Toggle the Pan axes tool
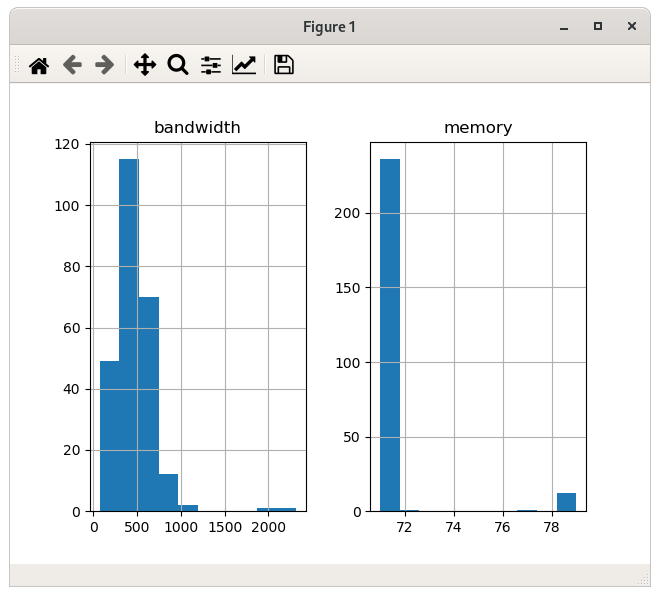The height and width of the screenshot is (596, 660). pyautogui.click(x=145, y=66)
